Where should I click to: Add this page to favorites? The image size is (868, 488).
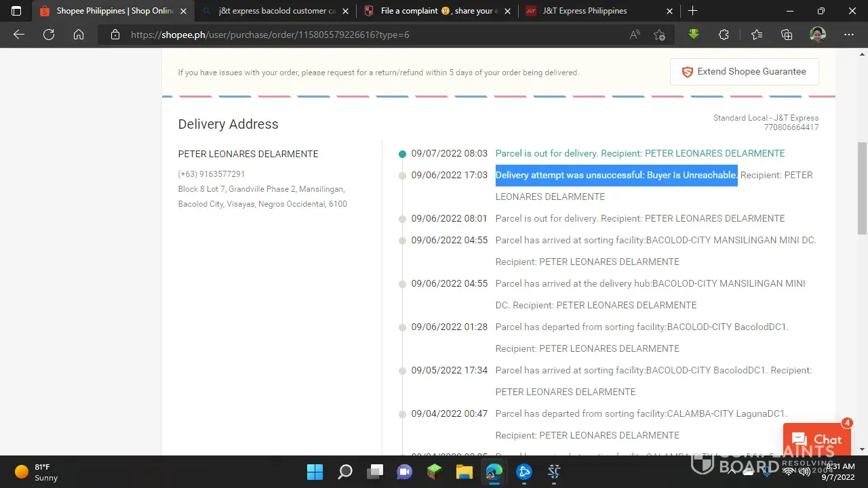pyautogui.click(x=659, y=35)
